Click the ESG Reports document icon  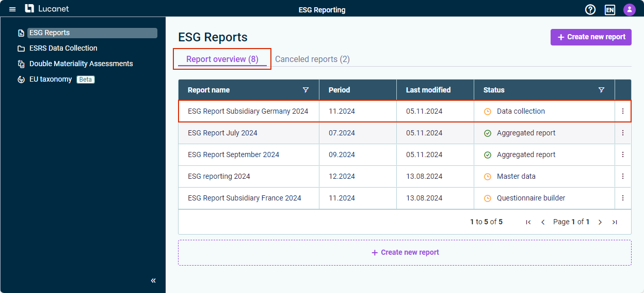point(21,33)
